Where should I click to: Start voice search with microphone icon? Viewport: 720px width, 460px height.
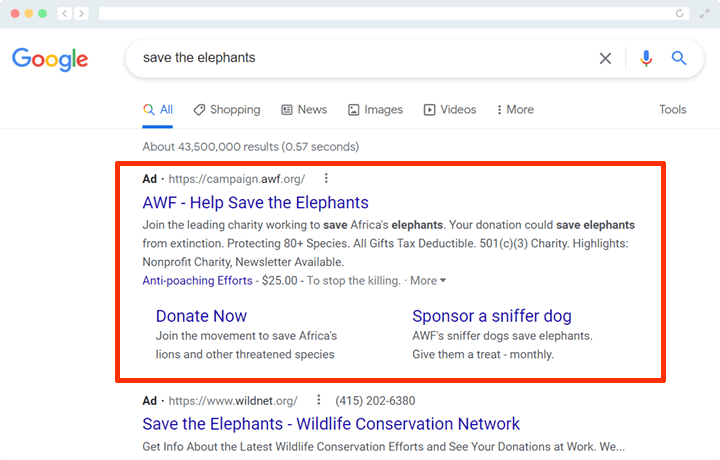(x=645, y=58)
